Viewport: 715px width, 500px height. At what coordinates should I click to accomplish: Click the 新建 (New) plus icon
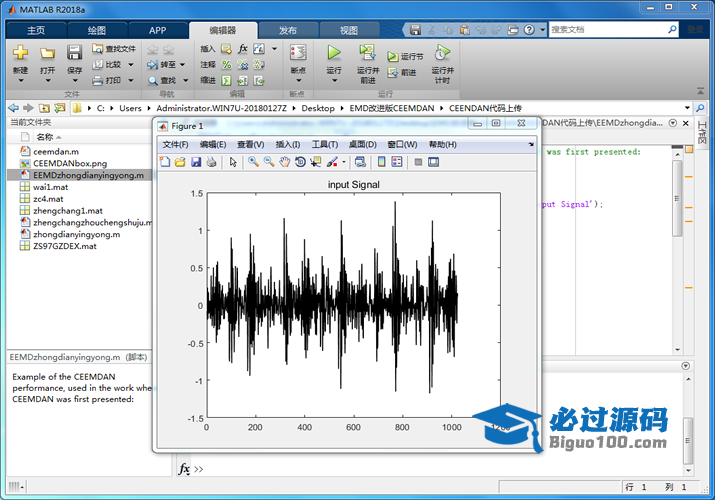coord(20,52)
